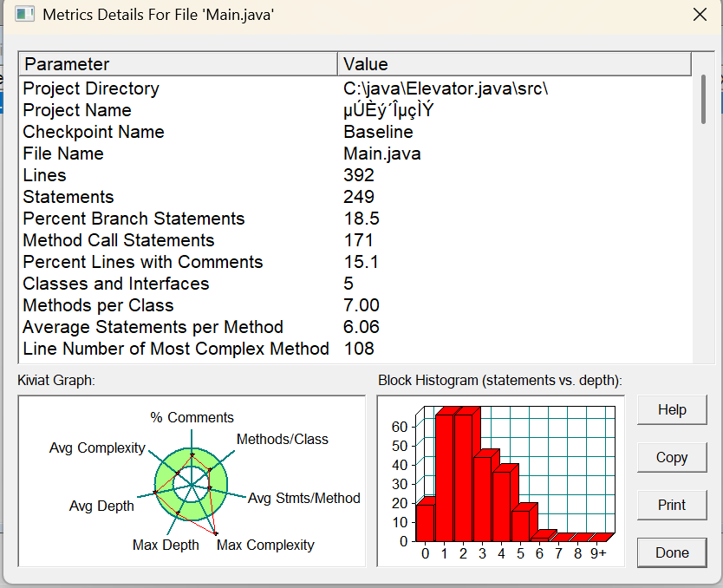Click the histogram bar at depth 0
The height and width of the screenshot is (588, 723).
425,521
